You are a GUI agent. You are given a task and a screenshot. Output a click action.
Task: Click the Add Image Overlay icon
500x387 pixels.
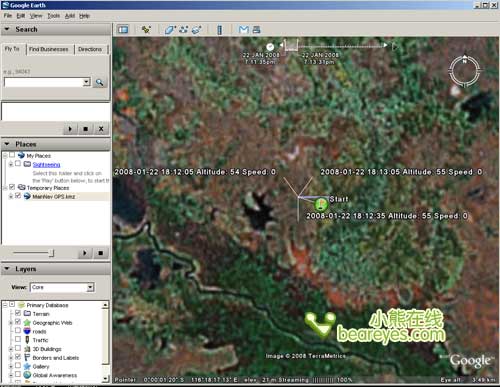[197, 30]
